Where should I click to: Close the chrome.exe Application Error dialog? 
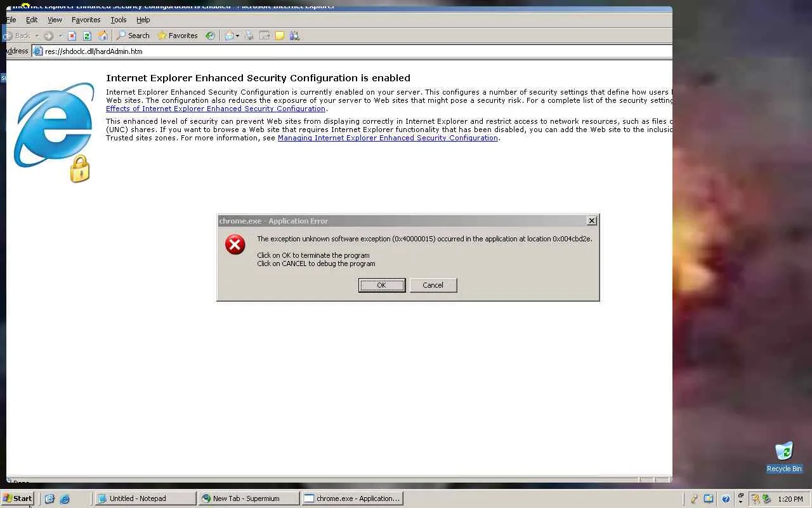tap(592, 221)
